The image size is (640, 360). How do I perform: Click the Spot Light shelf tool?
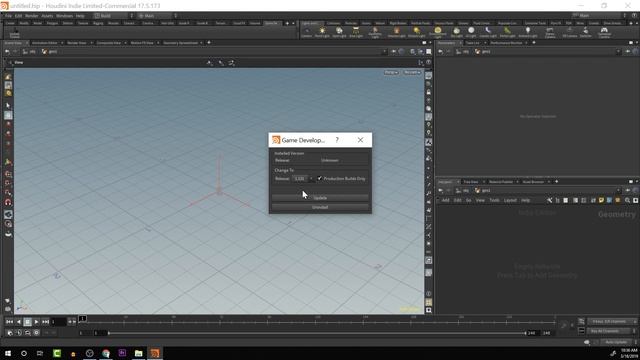[339, 32]
